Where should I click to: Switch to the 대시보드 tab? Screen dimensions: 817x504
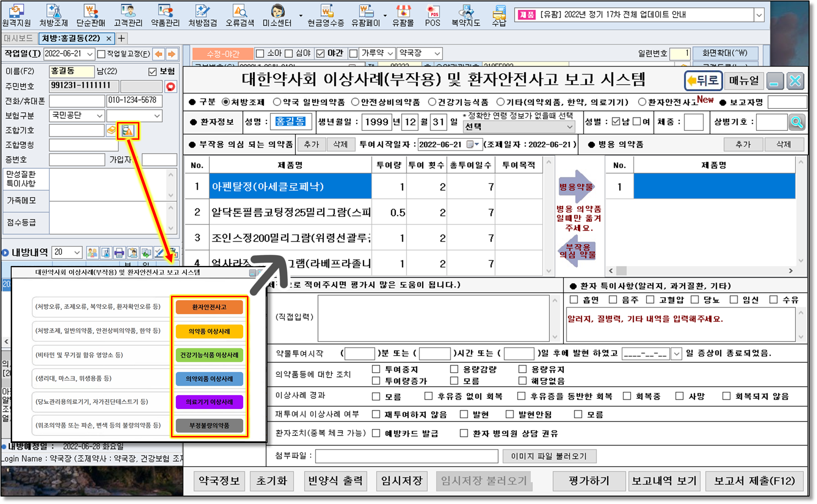pos(19,38)
